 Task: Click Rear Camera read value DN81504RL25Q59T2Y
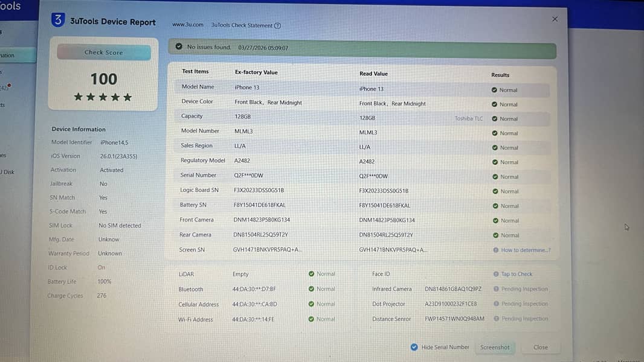tap(386, 235)
